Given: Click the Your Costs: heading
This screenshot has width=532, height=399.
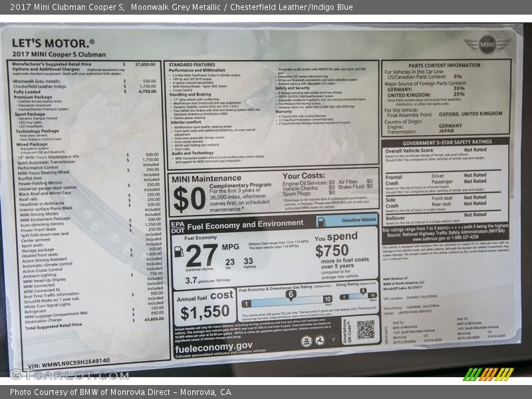Looking at the screenshot, I should 304,176.
